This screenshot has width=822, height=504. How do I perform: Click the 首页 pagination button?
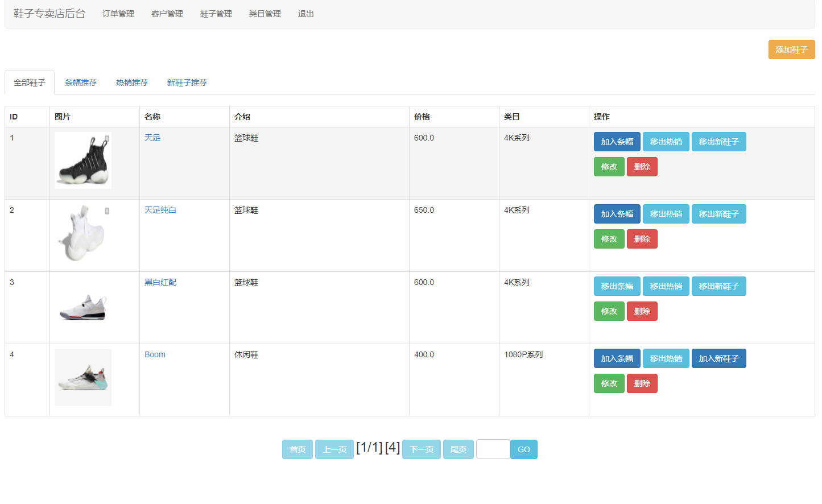click(297, 449)
